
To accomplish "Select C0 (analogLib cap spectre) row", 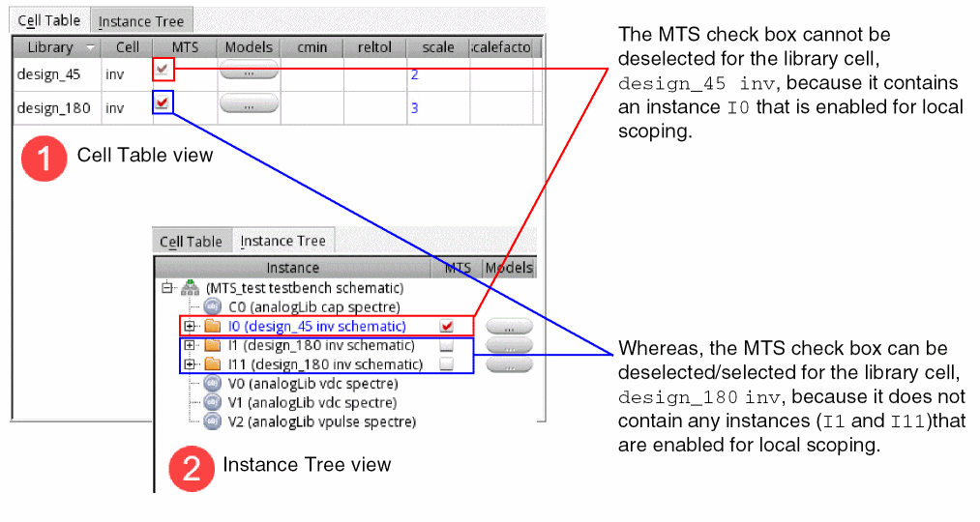I will (313, 306).
